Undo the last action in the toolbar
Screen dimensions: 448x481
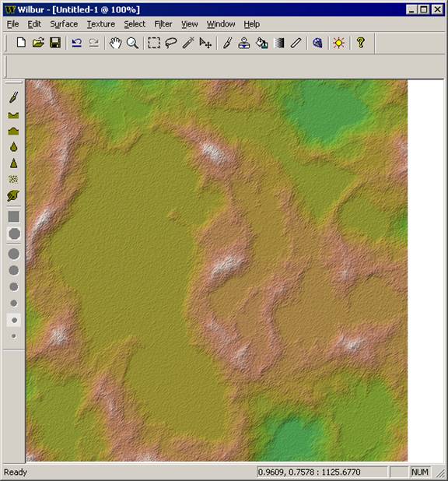[77, 43]
